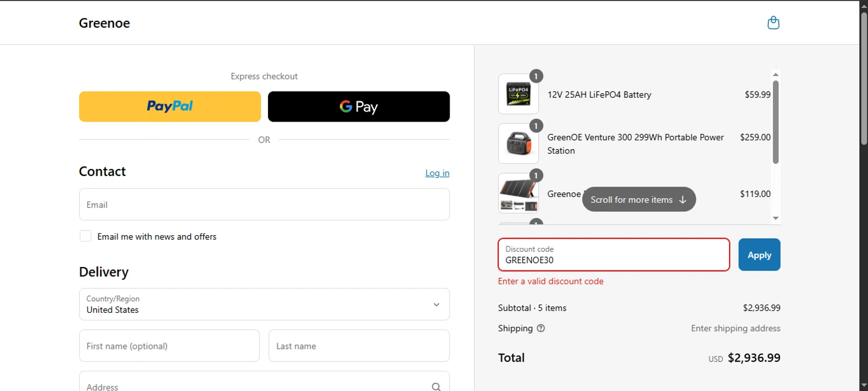Open the shopping bag cart icon
Viewport: 868px width, 391px height.
(773, 23)
